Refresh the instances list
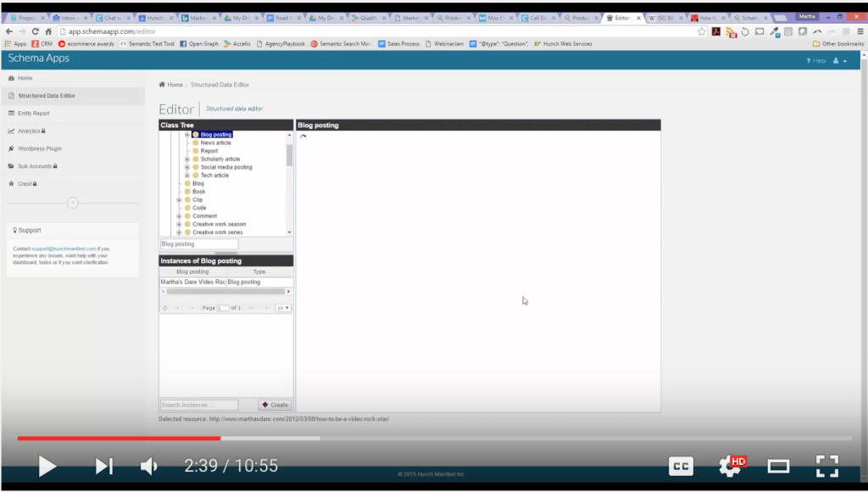 [165, 308]
